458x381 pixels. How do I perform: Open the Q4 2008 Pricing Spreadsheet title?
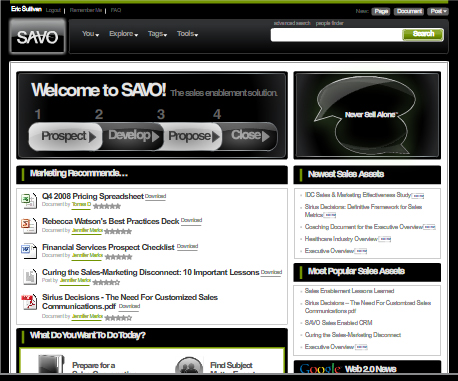[93, 196]
